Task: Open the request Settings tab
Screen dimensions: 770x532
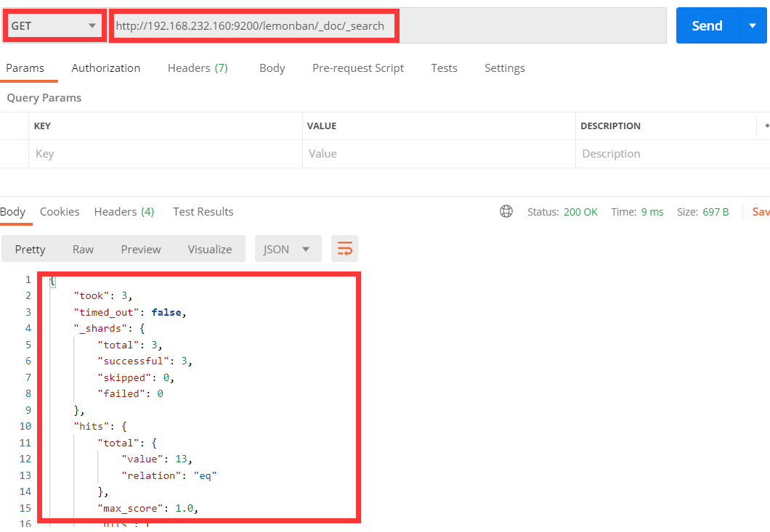Action: pos(505,68)
